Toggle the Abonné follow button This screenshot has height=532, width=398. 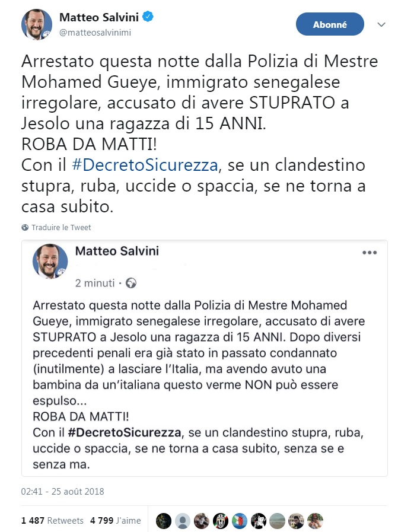coord(329,24)
